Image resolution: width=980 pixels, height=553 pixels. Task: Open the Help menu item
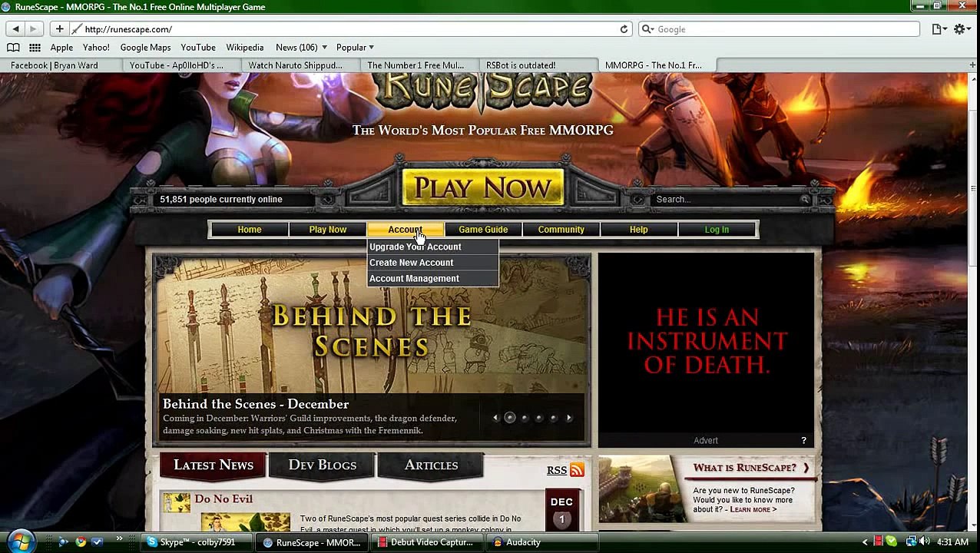[x=639, y=230]
